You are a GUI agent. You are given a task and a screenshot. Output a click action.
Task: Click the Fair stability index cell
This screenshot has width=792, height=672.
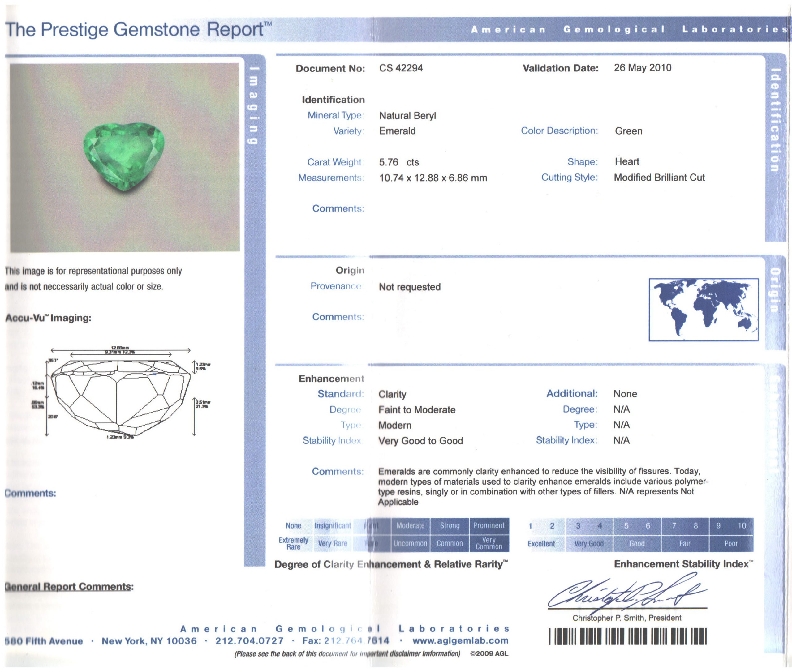point(685,544)
